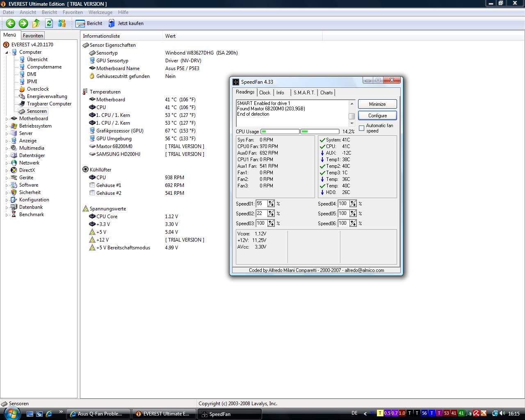Click the Benchmark hourglass icon
The height and width of the screenshot is (420, 525).
pos(14,215)
